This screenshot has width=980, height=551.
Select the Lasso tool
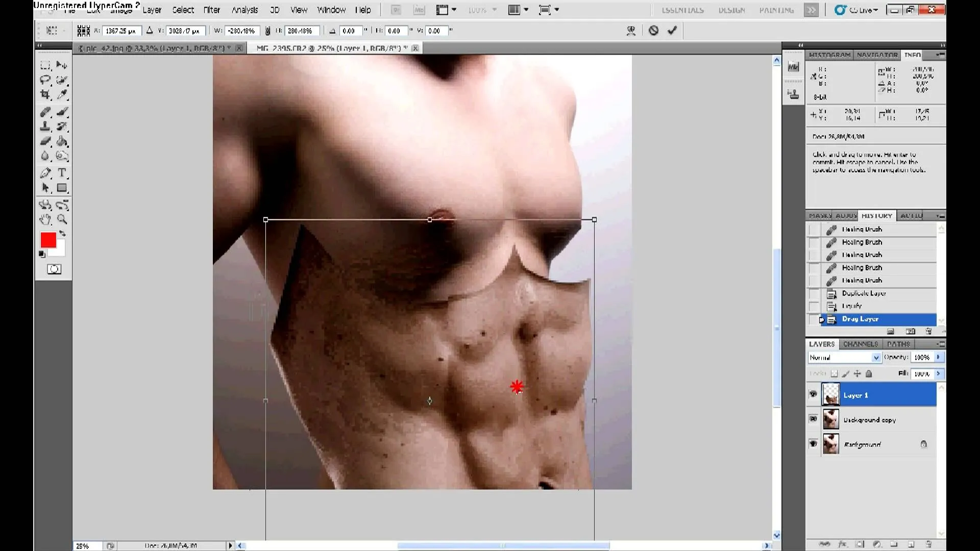[45, 80]
